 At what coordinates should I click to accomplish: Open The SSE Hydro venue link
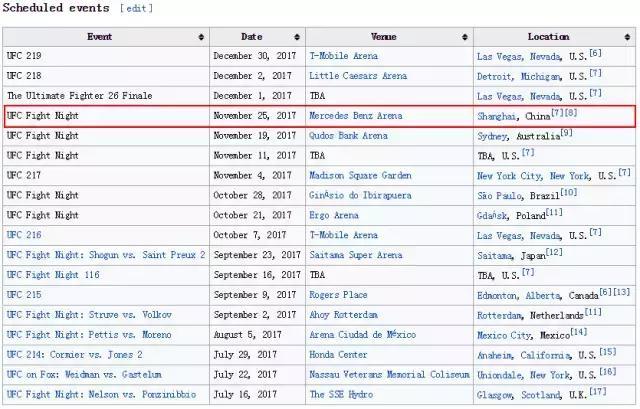point(341,395)
